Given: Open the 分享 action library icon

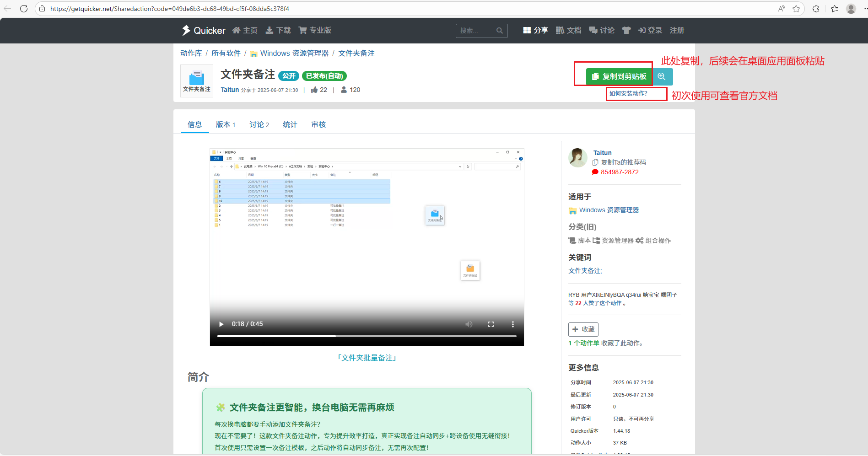Looking at the screenshot, I should (526, 30).
